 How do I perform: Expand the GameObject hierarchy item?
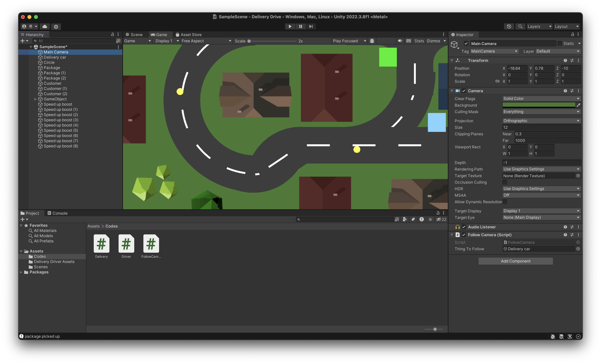click(x=35, y=99)
